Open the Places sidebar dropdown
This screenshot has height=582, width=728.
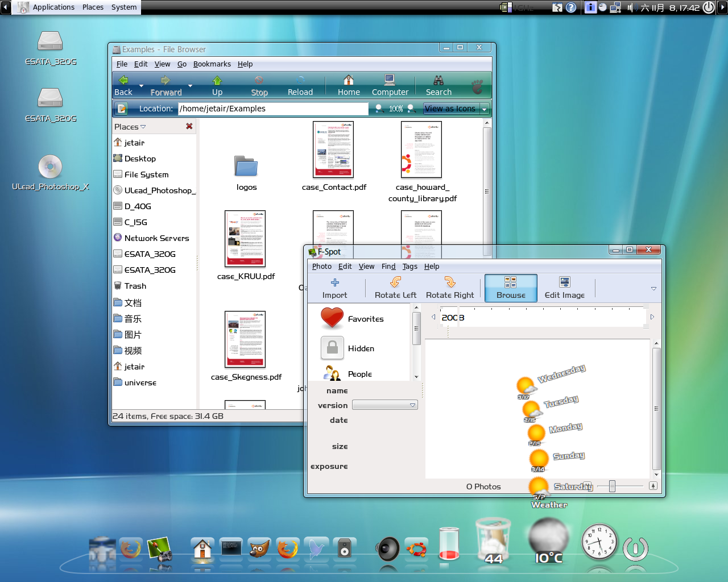[130, 127]
